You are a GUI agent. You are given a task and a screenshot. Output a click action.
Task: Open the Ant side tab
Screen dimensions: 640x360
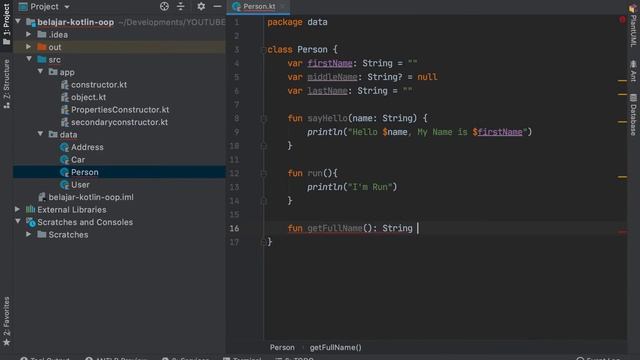[633, 71]
